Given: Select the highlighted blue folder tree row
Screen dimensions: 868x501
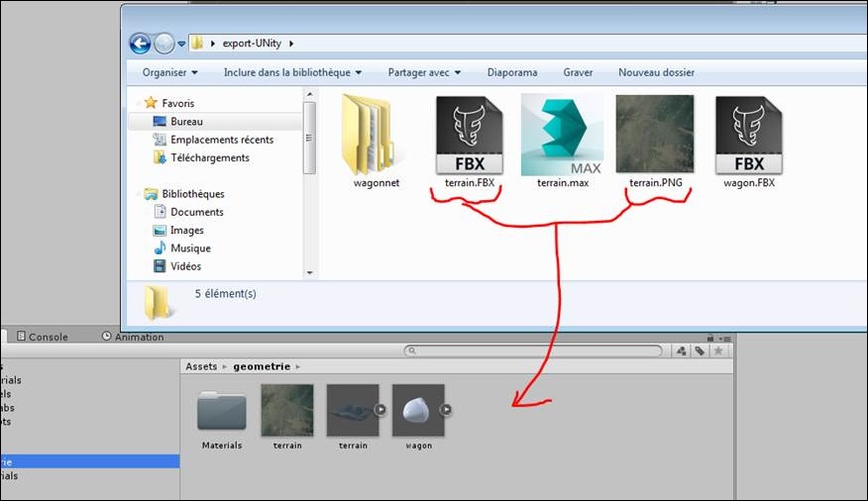Looking at the screenshot, I should [90, 461].
